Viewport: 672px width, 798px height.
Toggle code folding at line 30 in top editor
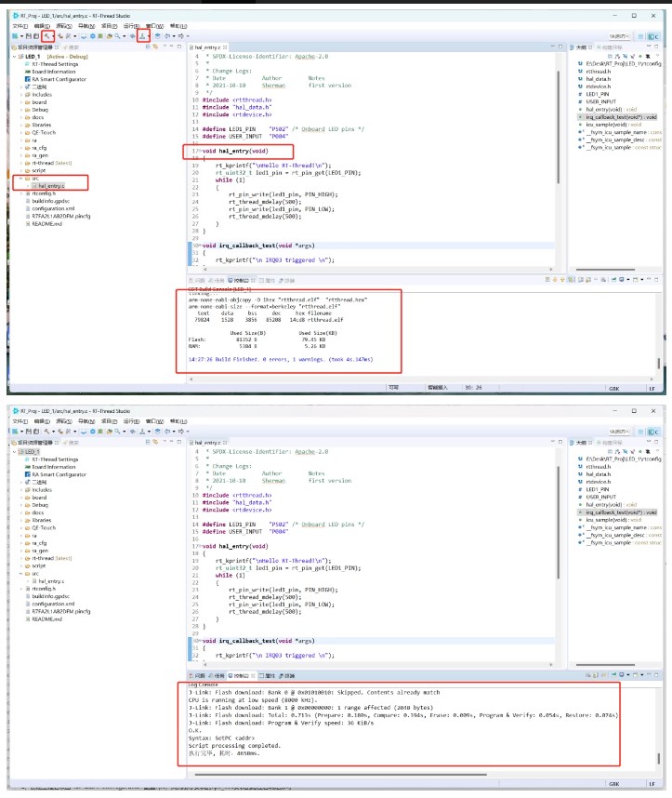click(x=200, y=246)
